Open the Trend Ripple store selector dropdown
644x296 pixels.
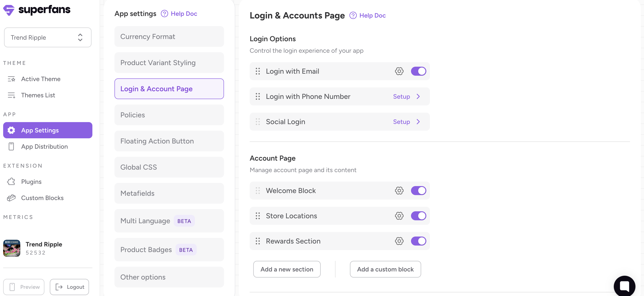click(x=48, y=37)
